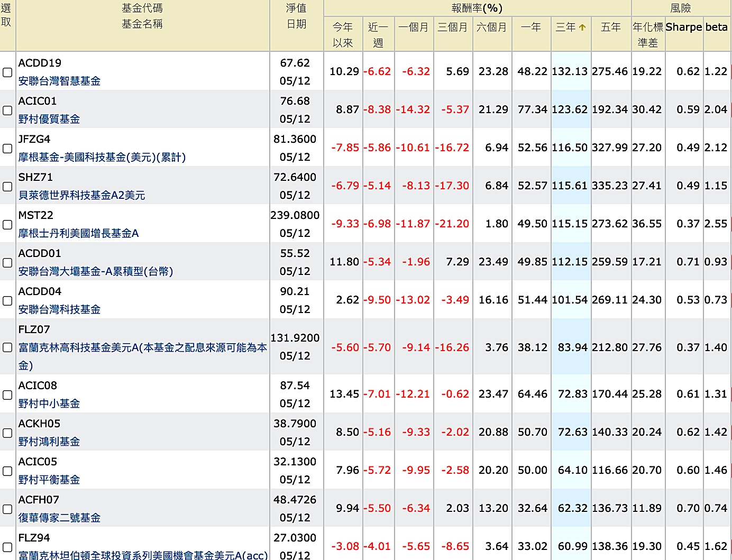Tick the FLZ94 富蘭克林坦伯頓 row checkbox
The width and height of the screenshot is (732, 560).
click(x=7, y=547)
